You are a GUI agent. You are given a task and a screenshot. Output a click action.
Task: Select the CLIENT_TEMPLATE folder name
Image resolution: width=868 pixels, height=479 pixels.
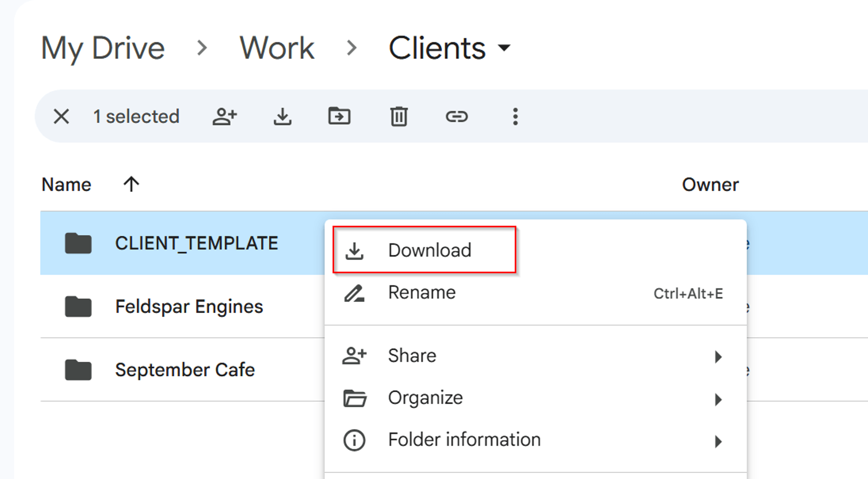[196, 243]
